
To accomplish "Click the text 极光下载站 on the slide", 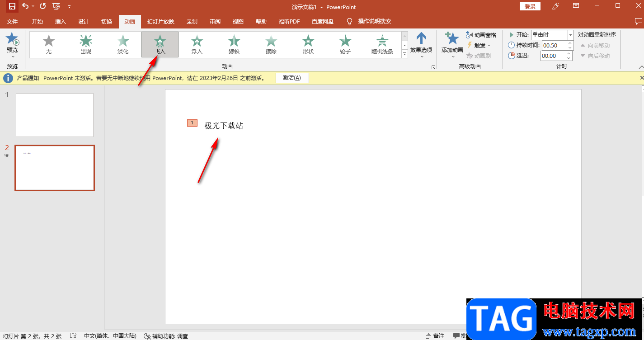I will (x=224, y=126).
